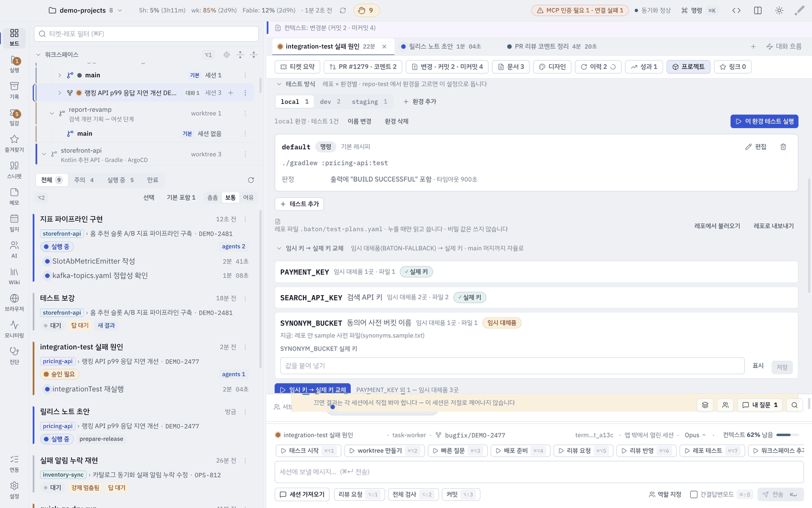
Task: Open the Opus model dropdown
Action: tap(695, 435)
